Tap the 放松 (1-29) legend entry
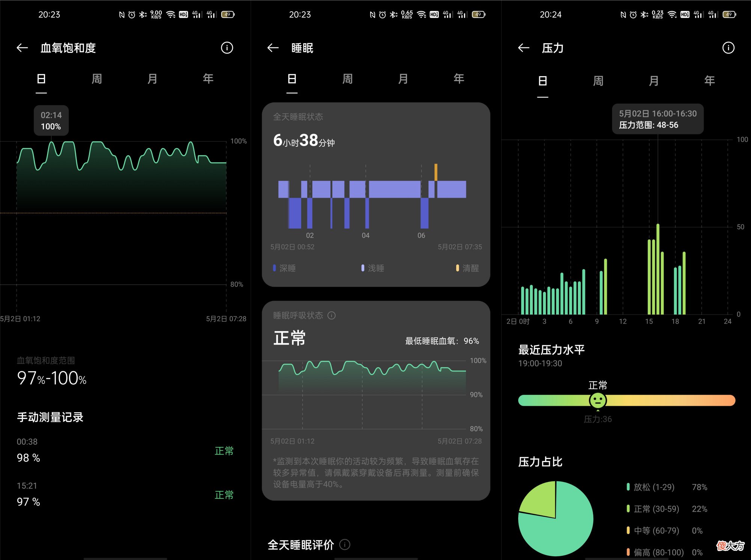This screenshot has height=560, width=751. 667,487
